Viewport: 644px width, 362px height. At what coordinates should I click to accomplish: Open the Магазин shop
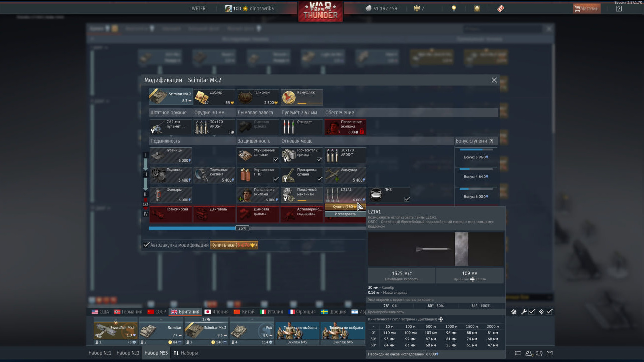(587, 8)
